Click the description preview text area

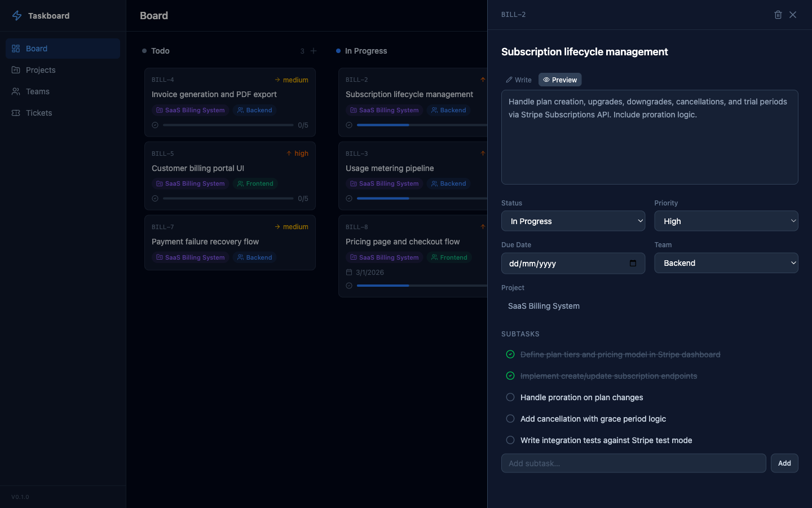[x=650, y=137]
